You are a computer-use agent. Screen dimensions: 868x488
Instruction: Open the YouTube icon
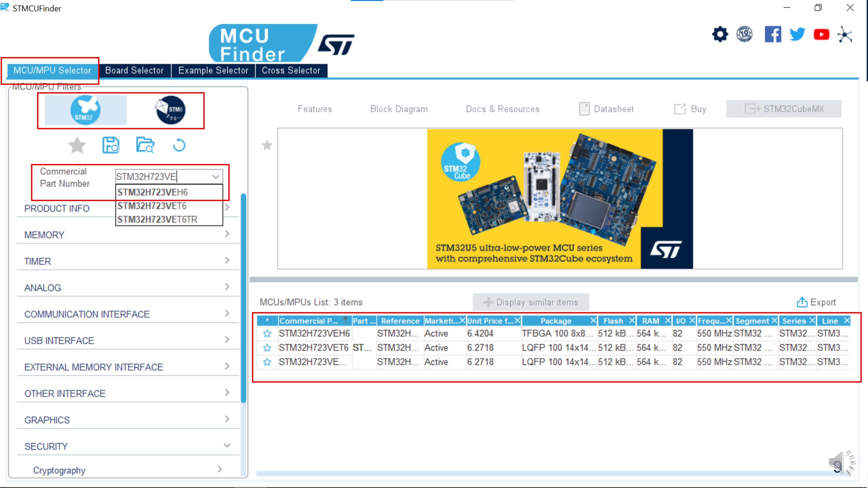(x=822, y=34)
